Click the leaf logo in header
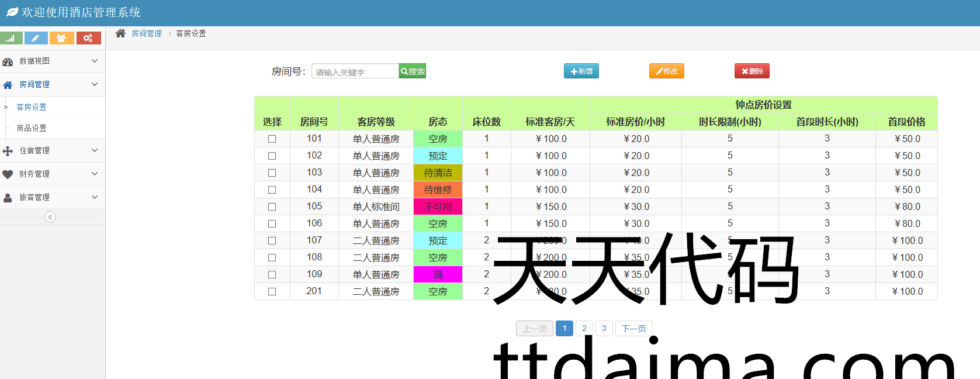This screenshot has width=980, height=379. [x=12, y=12]
